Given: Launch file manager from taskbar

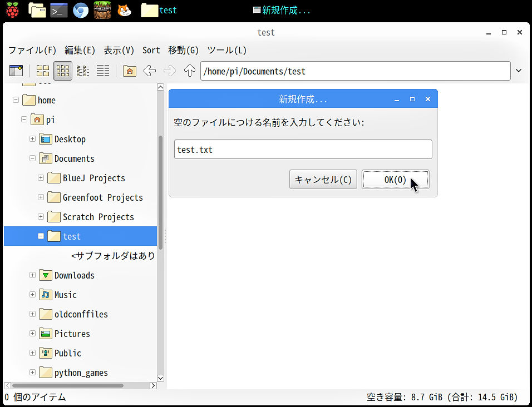Looking at the screenshot, I should point(37,10).
